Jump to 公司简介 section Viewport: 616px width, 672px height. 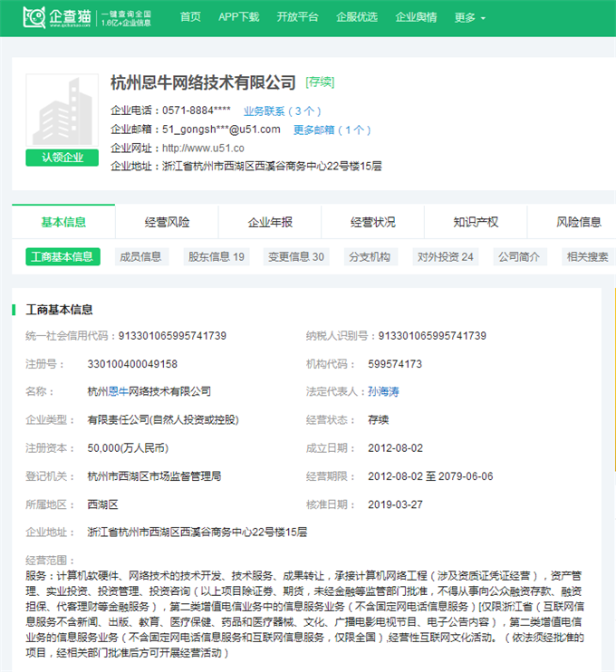pyautogui.click(x=520, y=256)
